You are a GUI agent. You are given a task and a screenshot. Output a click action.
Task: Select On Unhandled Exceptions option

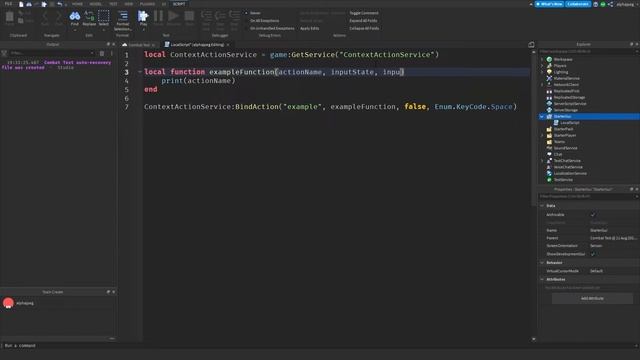[272, 29]
